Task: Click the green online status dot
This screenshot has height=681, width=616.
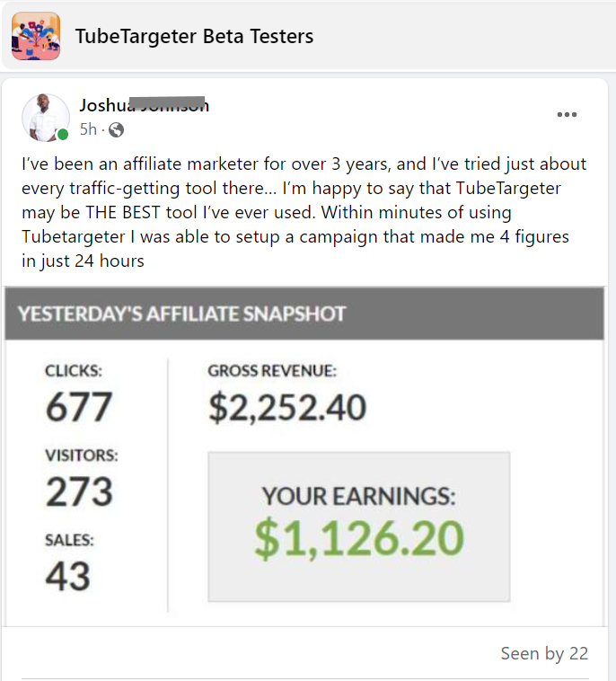Action: coord(63,135)
